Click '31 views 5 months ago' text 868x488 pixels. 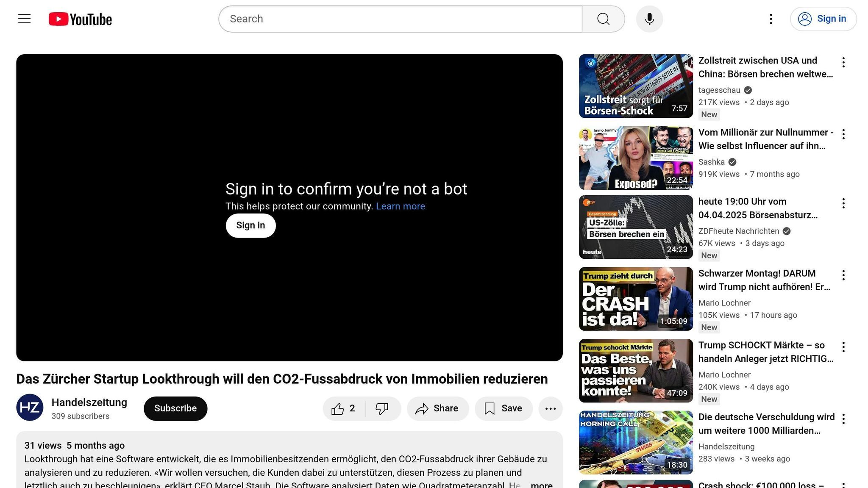pyautogui.click(x=75, y=446)
